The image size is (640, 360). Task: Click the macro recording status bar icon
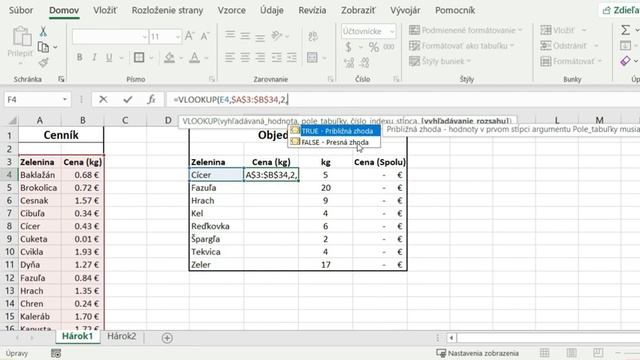(x=56, y=353)
